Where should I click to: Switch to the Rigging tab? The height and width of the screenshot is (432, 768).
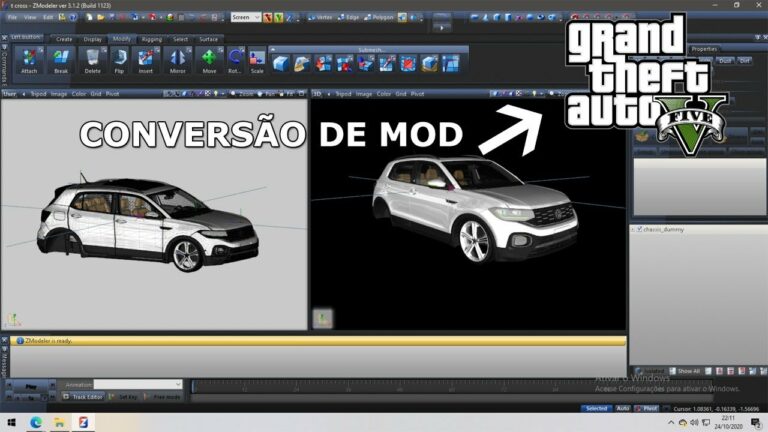coord(151,39)
